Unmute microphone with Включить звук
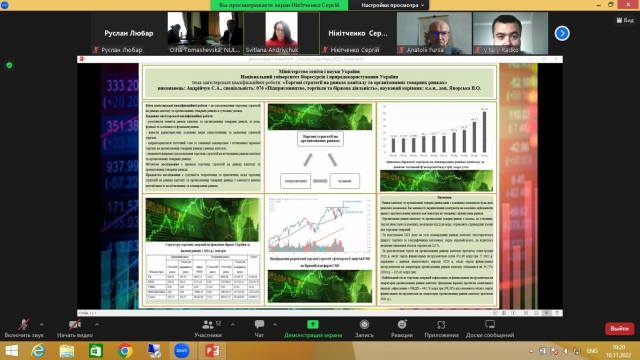The height and width of the screenshot is (360, 640). point(24,329)
